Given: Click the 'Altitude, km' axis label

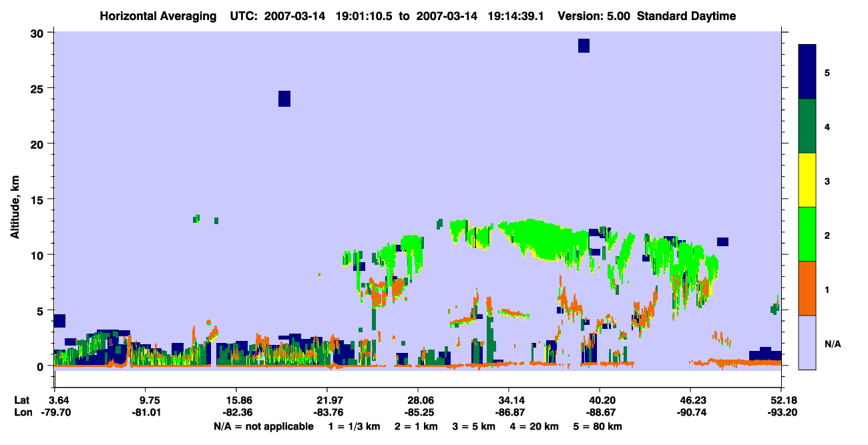Looking at the screenshot, I should point(15,205).
